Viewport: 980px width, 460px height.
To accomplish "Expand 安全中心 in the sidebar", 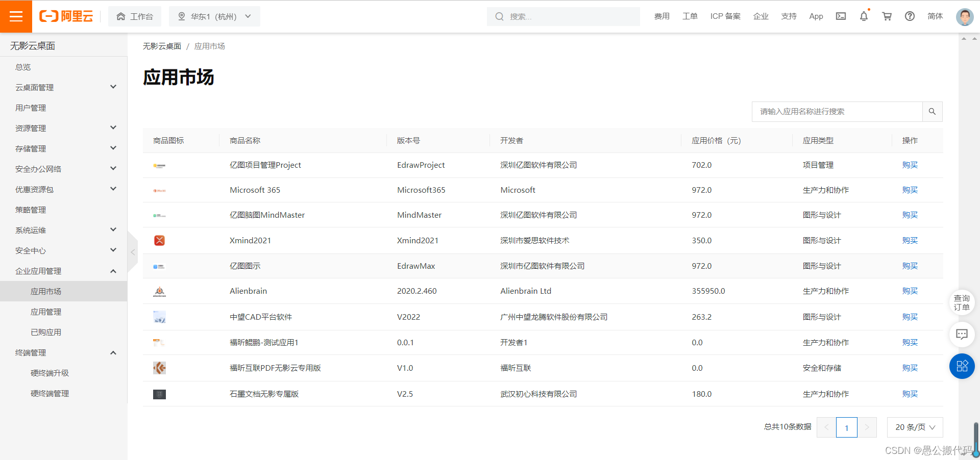I will coord(64,250).
